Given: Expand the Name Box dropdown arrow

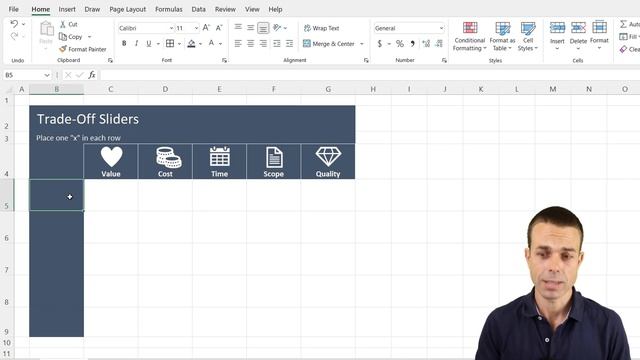Looking at the screenshot, I should (x=47, y=75).
